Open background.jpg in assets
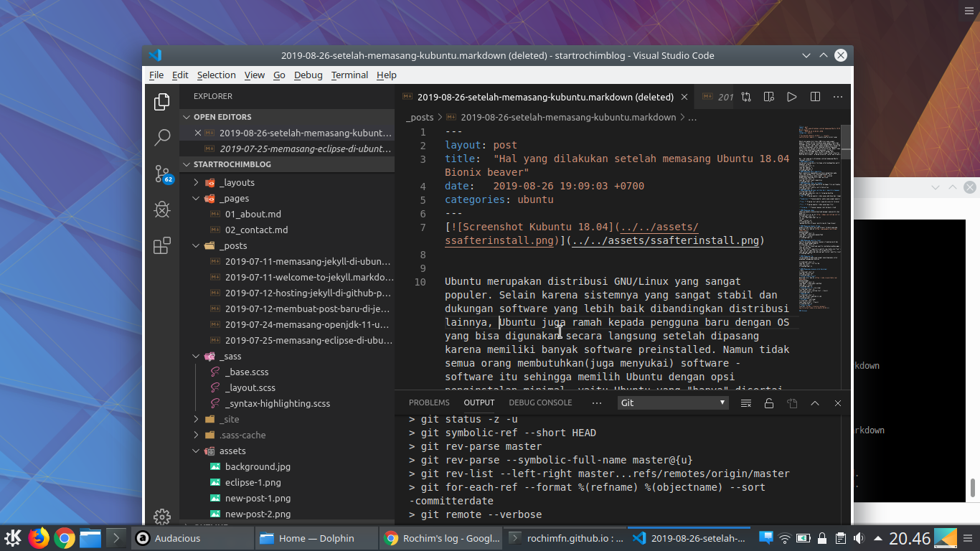 pos(258,467)
